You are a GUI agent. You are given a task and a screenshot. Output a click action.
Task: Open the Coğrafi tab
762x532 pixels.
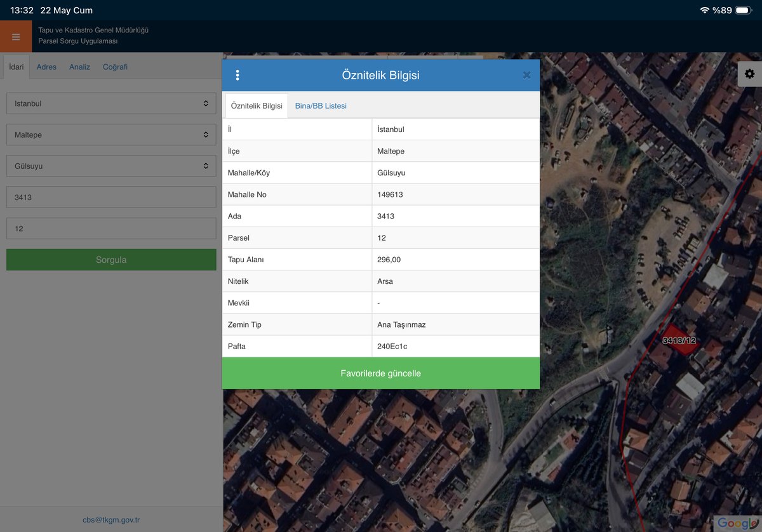[x=115, y=67]
